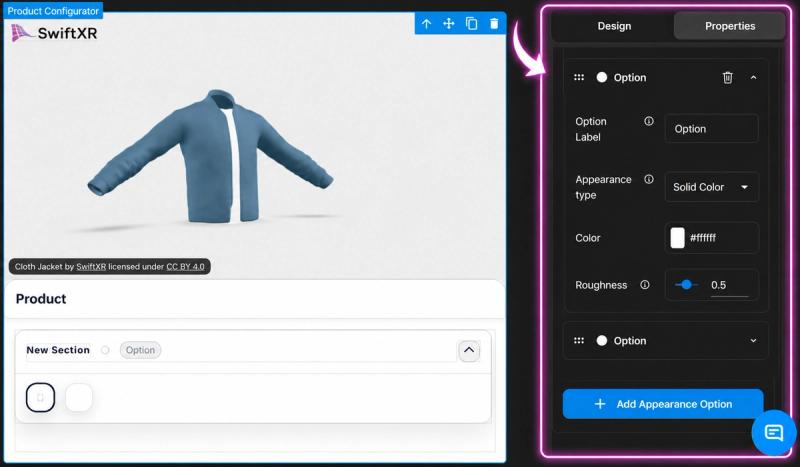The width and height of the screenshot is (800, 467).
Task: Open the white color picker swatch
Action: tap(677, 238)
